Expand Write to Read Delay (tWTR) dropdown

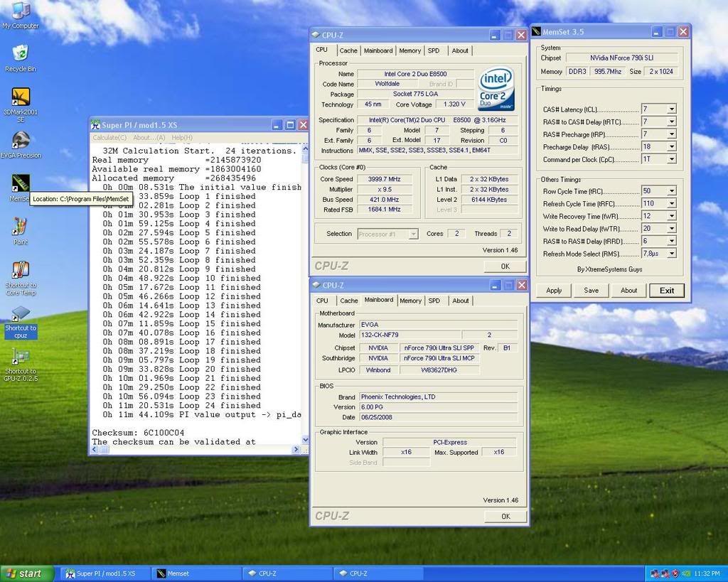coord(671,228)
